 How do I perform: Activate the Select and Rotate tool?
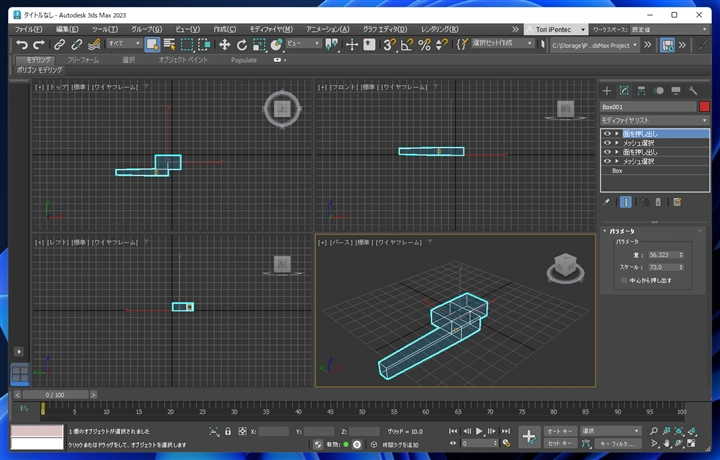pyautogui.click(x=242, y=45)
